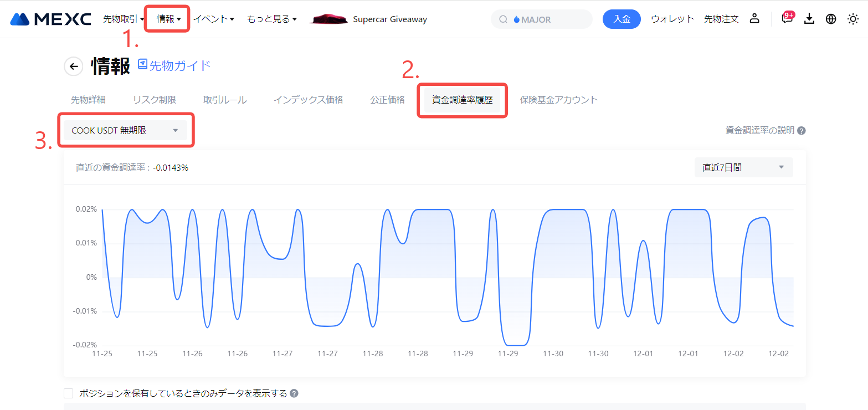Click the Supercar Giveaway banner
This screenshot has width=868, height=410.
(x=369, y=19)
